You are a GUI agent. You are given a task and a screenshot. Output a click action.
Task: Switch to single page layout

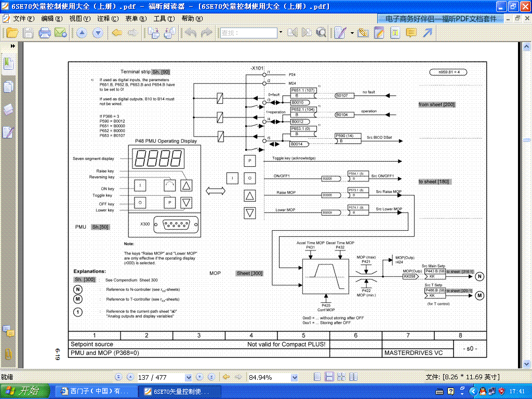click(x=317, y=377)
